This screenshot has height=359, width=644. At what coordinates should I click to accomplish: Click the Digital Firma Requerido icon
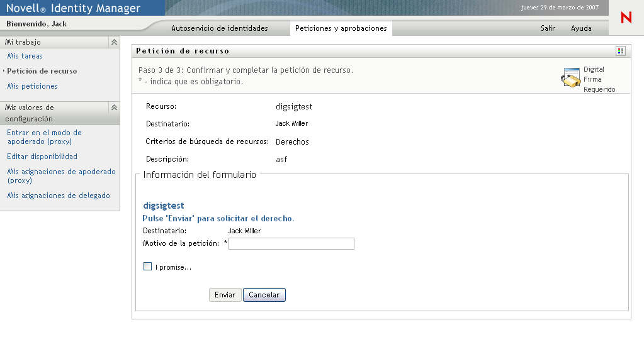pyautogui.click(x=571, y=77)
